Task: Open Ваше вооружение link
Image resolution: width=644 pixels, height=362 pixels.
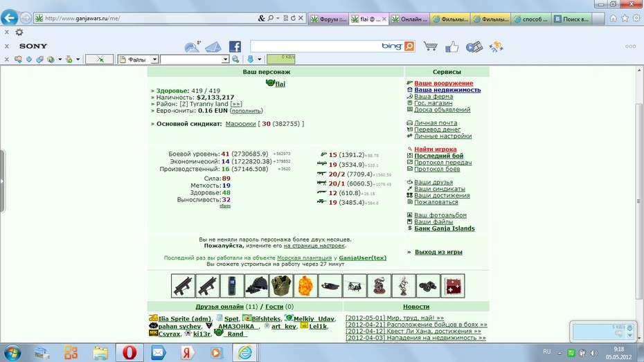Action: pyautogui.click(x=444, y=83)
